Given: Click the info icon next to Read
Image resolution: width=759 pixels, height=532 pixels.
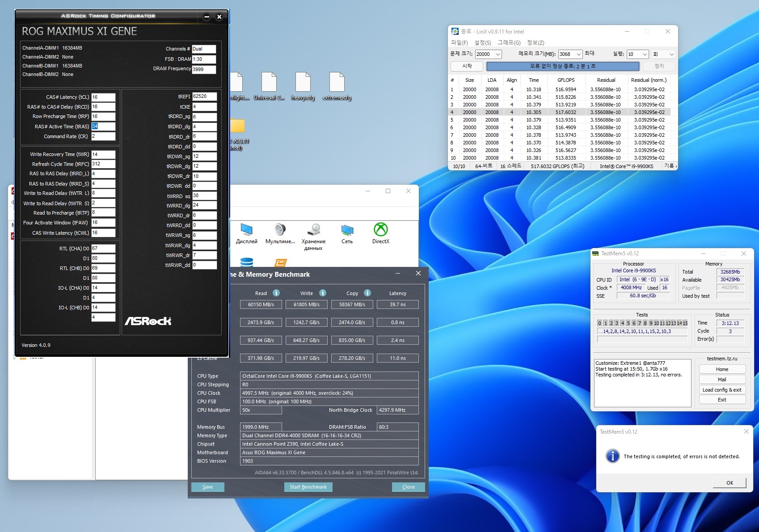Looking at the screenshot, I should [x=276, y=293].
